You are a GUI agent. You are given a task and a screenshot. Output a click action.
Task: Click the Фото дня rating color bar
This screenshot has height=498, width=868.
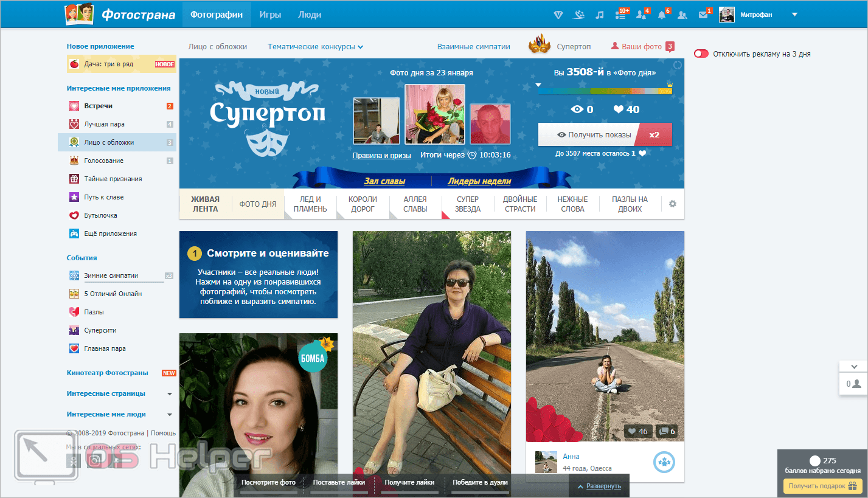(x=605, y=91)
